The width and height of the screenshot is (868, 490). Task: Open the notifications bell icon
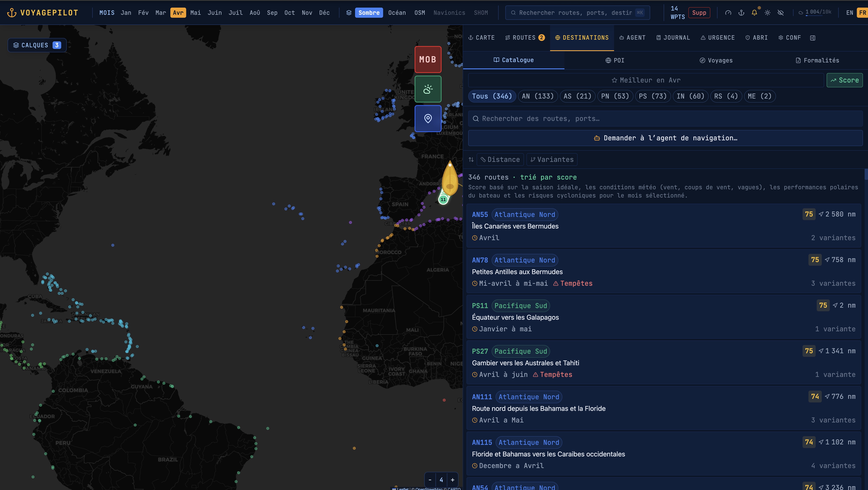click(x=754, y=13)
